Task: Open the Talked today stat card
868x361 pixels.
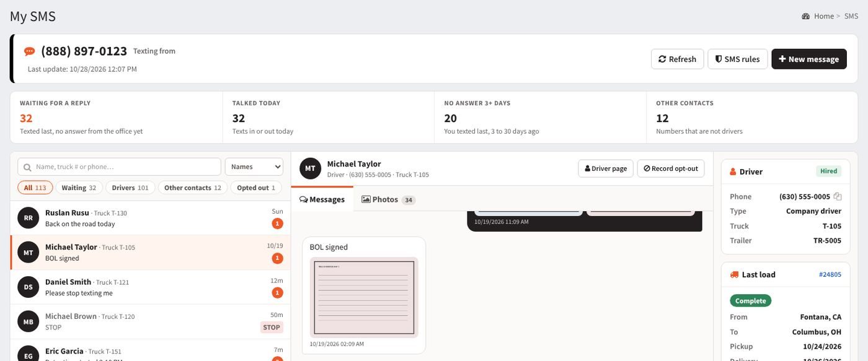Action: (x=329, y=118)
